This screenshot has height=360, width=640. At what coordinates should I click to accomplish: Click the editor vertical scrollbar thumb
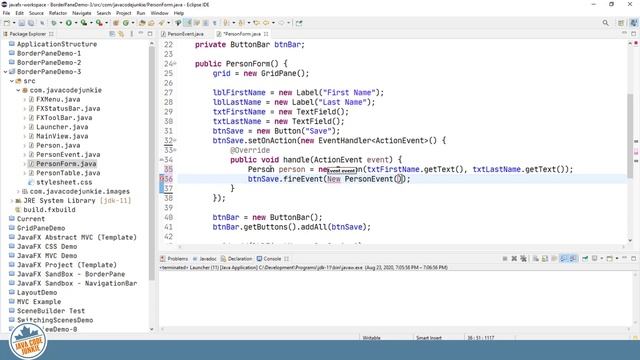tap(630, 136)
